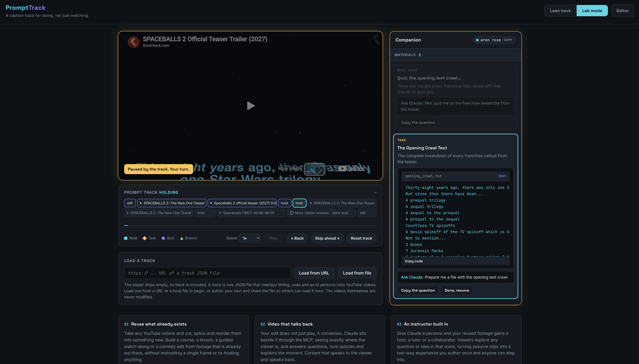
Task: Click the disabled Play button in track controls
Action: click(x=273, y=238)
